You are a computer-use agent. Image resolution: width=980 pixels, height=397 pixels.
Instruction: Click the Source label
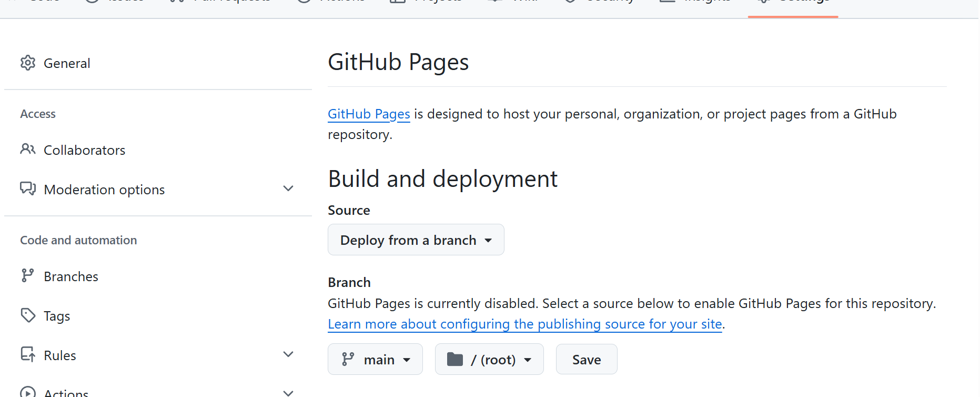pos(349,210)
